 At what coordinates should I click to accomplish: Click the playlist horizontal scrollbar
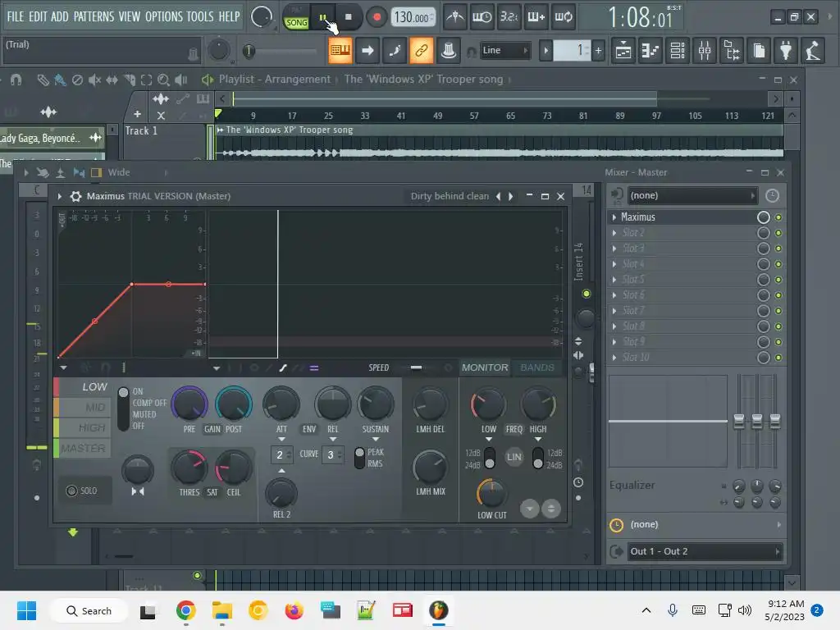(x=445, y=98)
